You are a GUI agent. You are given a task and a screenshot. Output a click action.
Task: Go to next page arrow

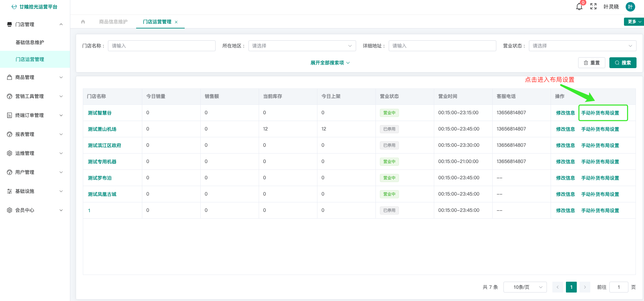[585, 287]
